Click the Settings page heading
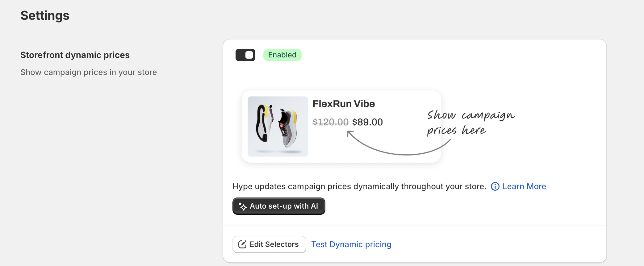 45,16
